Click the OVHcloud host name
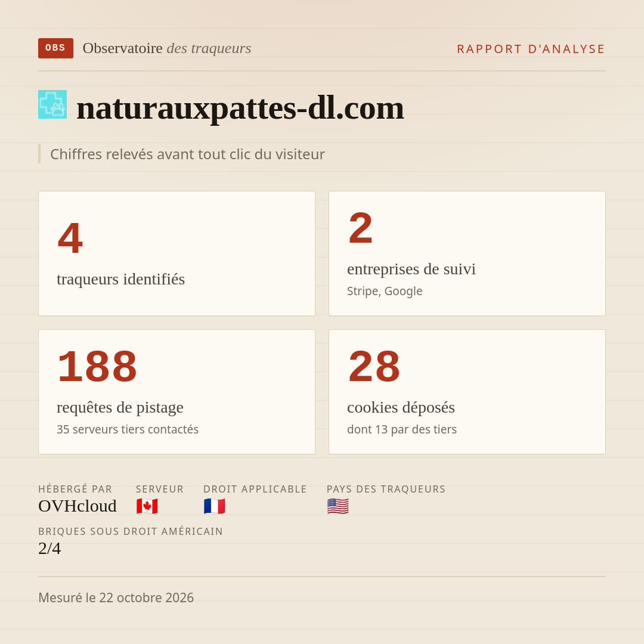The height and width of the screenshot is (644, 644). 77,506
